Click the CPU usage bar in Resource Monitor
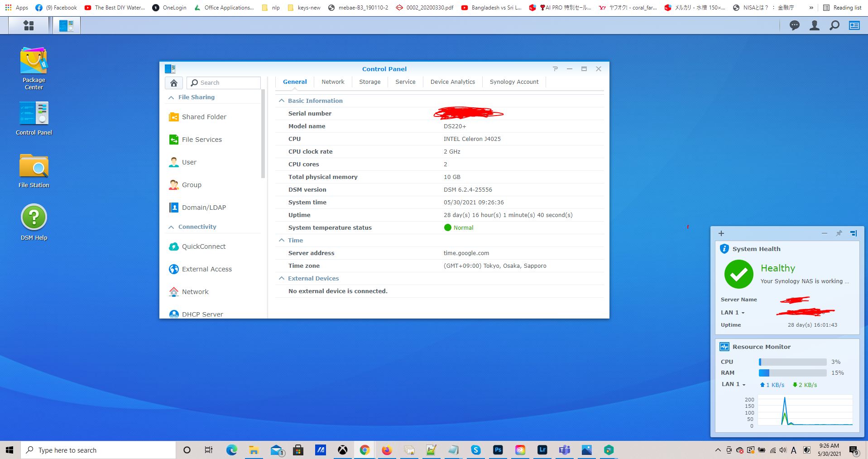This screenshot has height=459, width=868. pos(793,362)
